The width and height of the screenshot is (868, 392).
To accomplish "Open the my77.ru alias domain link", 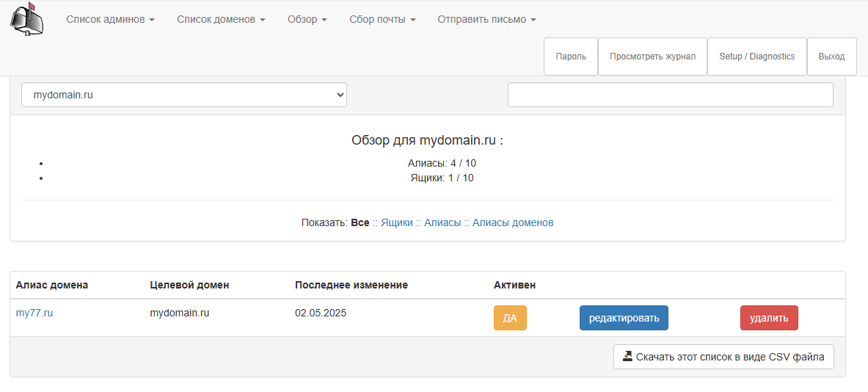I will click(34, 313).
